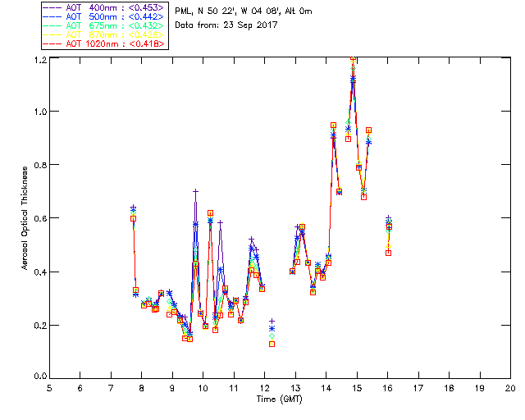
Task: Click the purple plus marker at 0.7 peak before 10 GMT
Action: pos(195,192)
